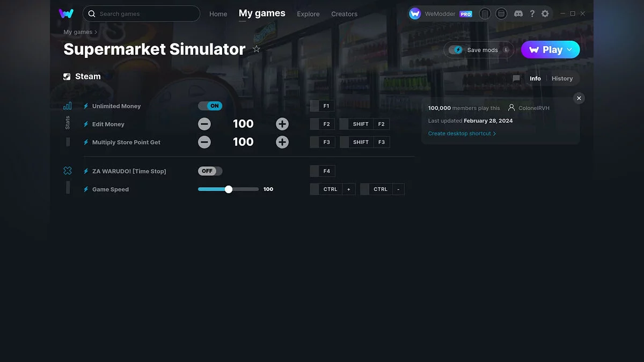Open the settings gear icon

click(x=545, y=13)
